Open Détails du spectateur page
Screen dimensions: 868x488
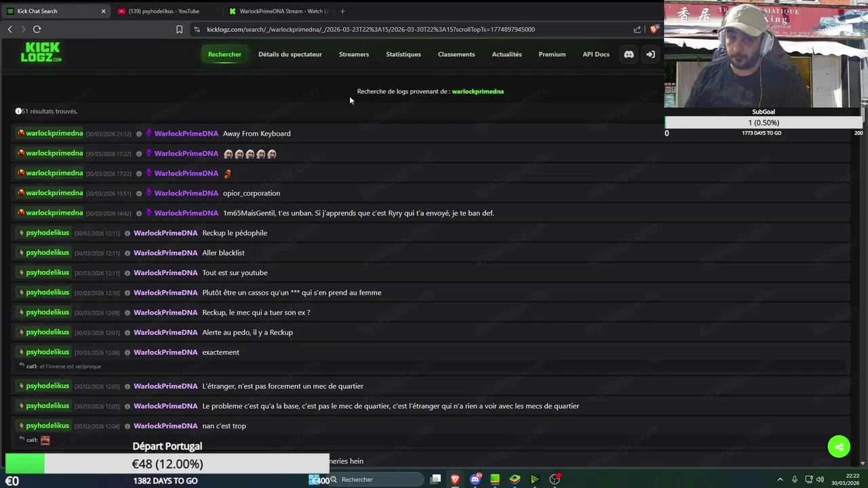(x=290, y=54)
